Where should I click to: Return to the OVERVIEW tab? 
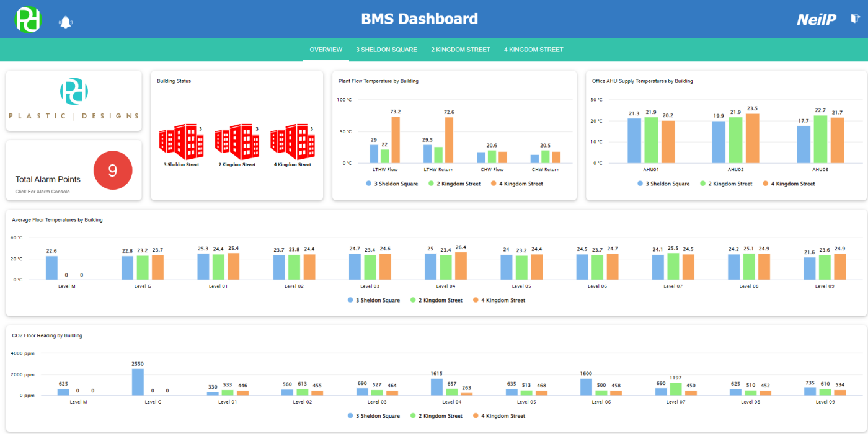pyautogui.click(x=325, y=50)
